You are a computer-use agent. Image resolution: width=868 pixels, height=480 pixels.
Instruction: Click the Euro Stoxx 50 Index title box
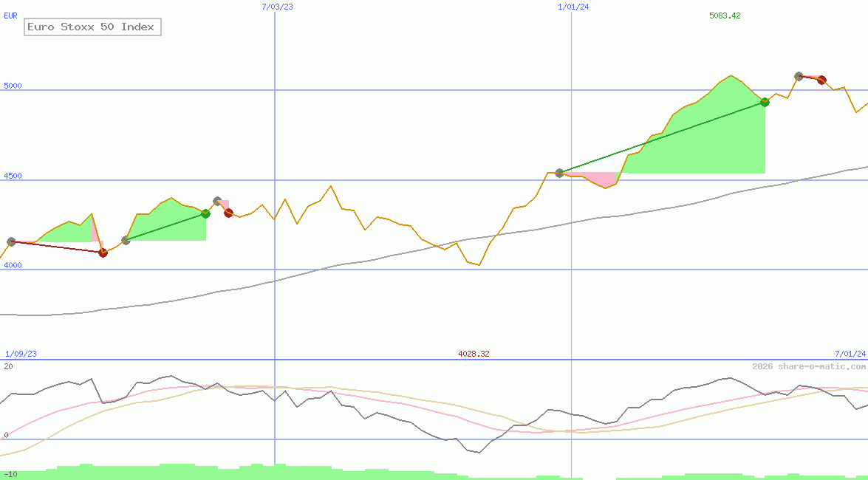pos(92,27)
